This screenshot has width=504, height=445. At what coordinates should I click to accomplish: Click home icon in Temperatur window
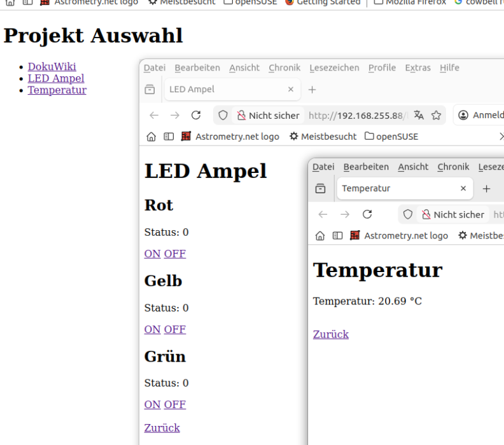point(320,236)
